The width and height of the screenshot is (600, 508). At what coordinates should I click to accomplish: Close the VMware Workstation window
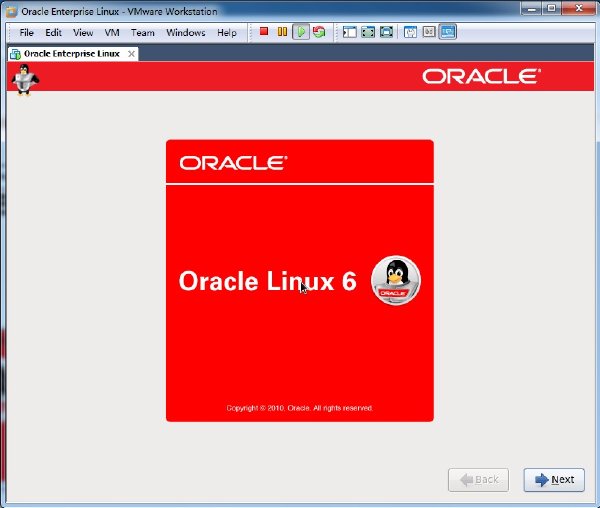[x=579, y=8]
